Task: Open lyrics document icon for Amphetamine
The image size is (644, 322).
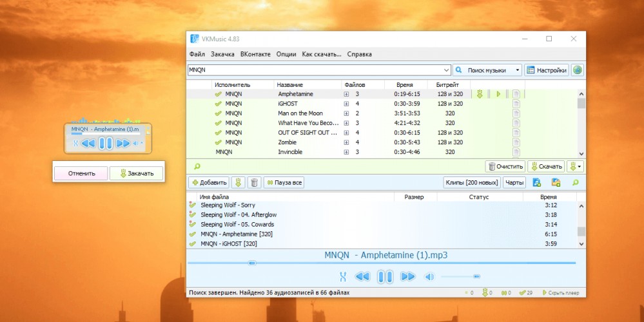Action: coord(516,94)
